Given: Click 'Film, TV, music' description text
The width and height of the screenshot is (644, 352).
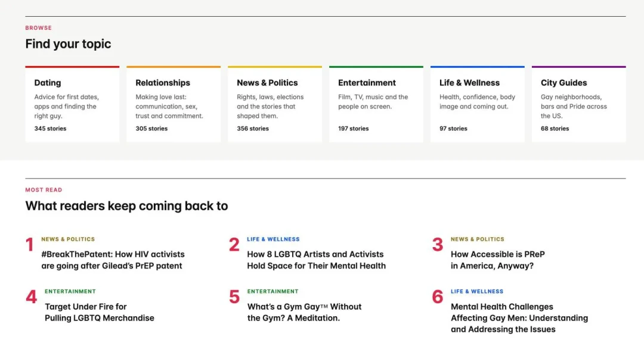Looking at the screenshot, I should (x=373, y=102).
